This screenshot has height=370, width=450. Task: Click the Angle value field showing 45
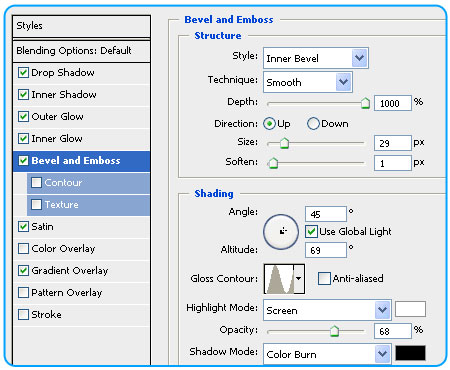click(x=326, y=214)
